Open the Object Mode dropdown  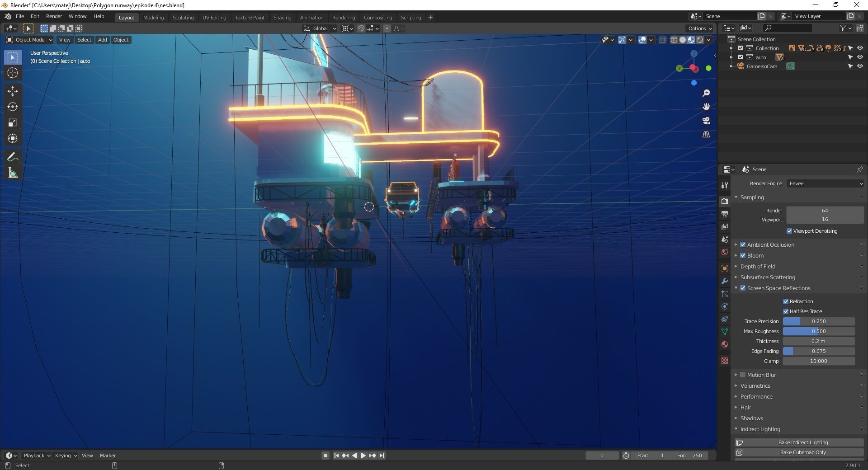click(29, 40)
